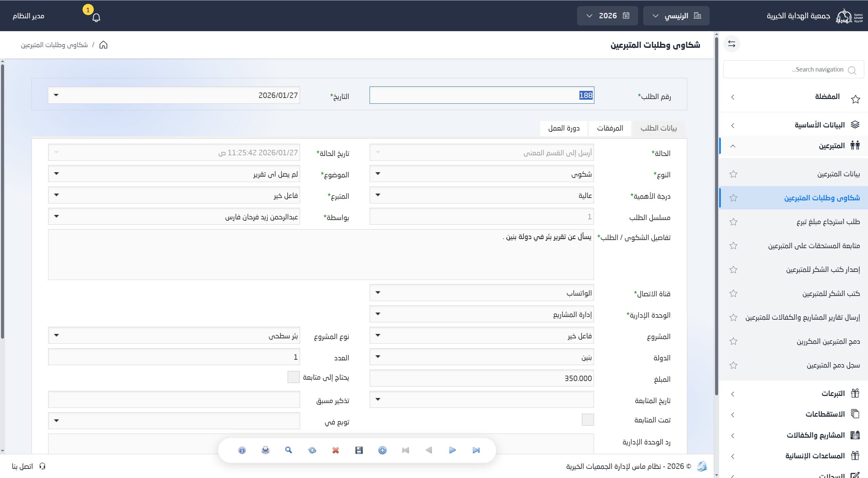The image size is (868, 478).
Task: Click the المبلغ field showing 350.000
Action: [481, 378]
